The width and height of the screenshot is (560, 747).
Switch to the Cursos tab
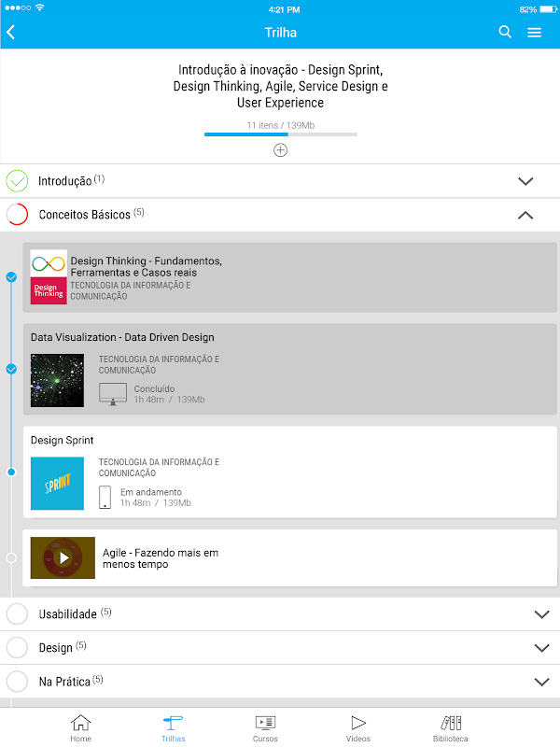pos(265,727)
